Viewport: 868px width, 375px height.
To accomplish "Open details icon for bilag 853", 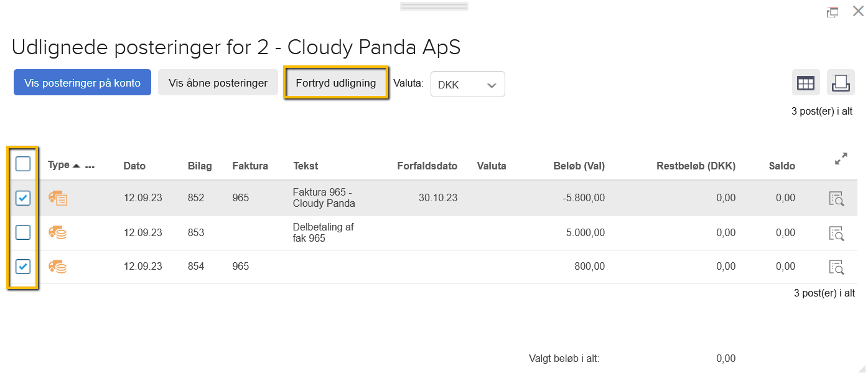I will pos(836,233).
